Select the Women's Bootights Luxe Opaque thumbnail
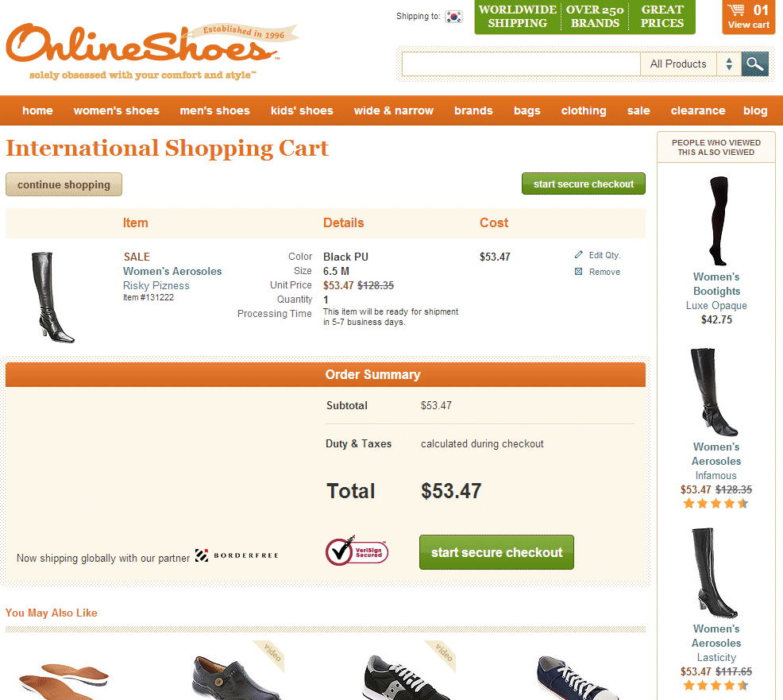The image size is (783, 700). click(x=718, y=220)
